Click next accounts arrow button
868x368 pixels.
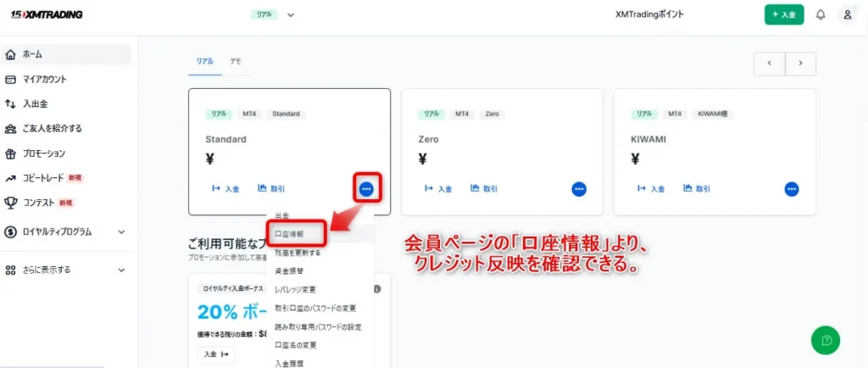pos(800,63)
